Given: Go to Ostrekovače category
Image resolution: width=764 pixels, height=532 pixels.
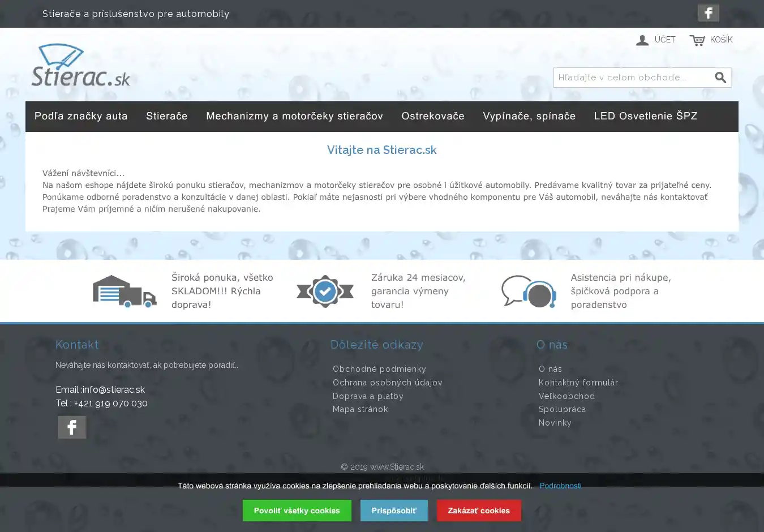Looking at the screenshot, I should pyautogui.click(x=433, y=116).
